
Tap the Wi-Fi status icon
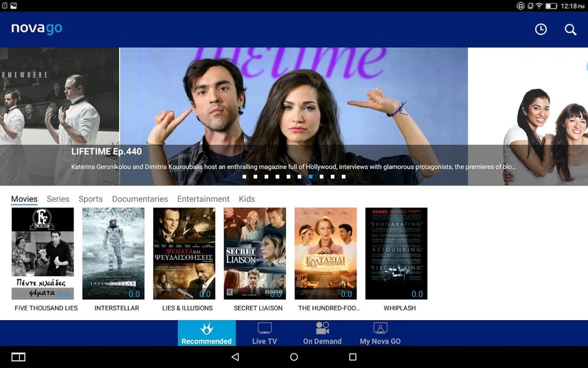pyautogui.click(x=539, y=6)
